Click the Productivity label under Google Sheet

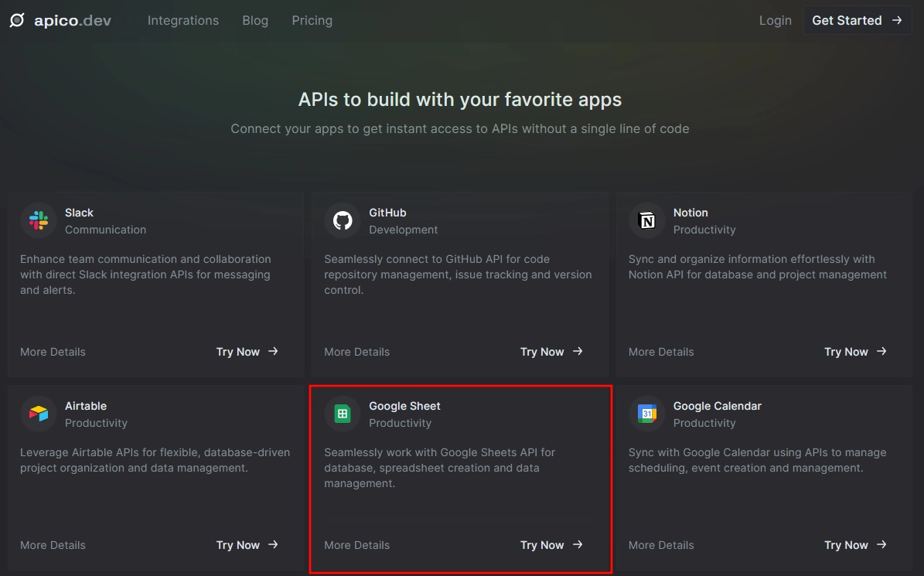click(x=400, y=423)
